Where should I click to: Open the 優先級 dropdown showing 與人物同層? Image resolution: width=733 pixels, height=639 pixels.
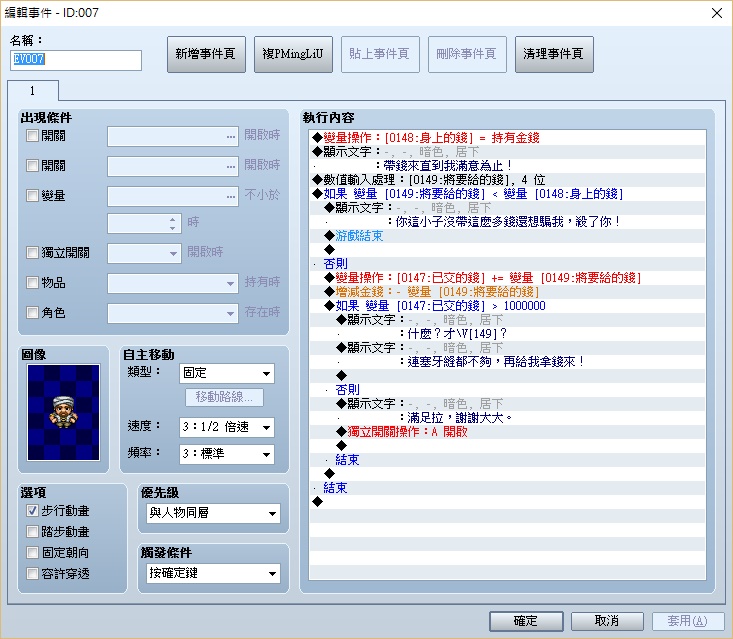[x=213, y=513]
